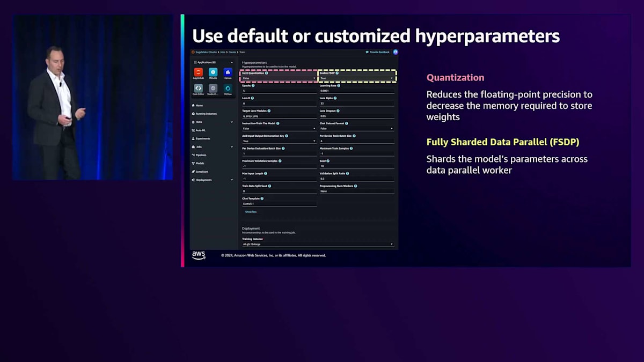644x362 pixels.
Task: Click the Lora Alpha help icon
Action: (x=336, y=98)
